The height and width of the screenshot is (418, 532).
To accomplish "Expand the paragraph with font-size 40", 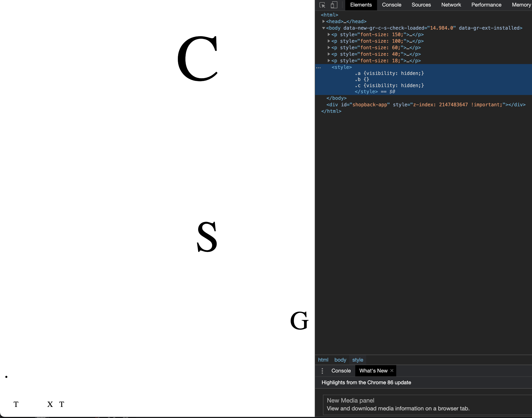I will [x=329, y=54].
